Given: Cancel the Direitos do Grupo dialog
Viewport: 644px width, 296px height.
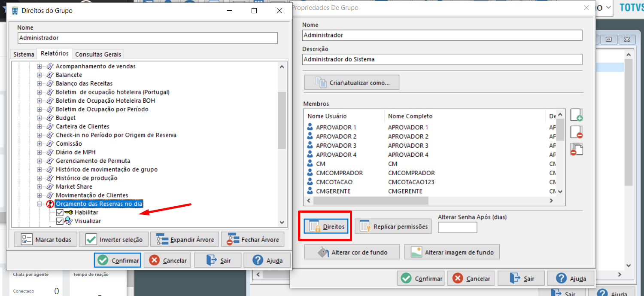Looking at the screenshot, I should coord(167,260).
